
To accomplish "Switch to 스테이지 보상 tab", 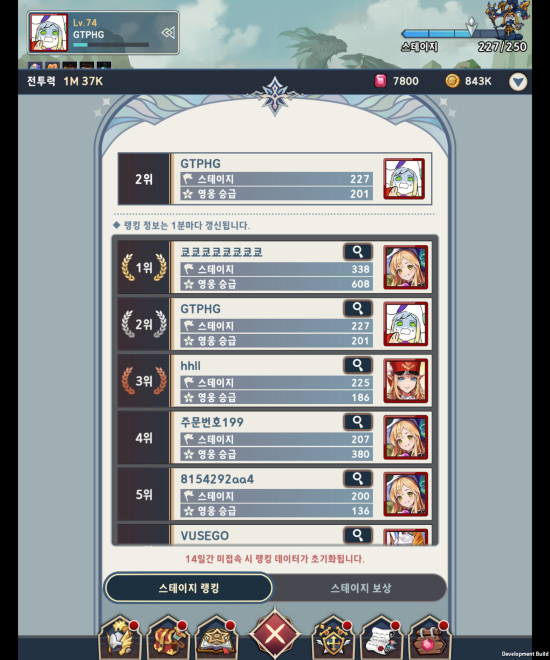I will click(361, 588).
